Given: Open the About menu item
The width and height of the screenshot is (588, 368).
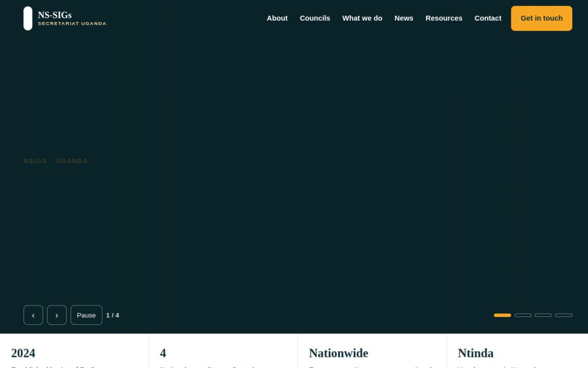Looking at the screenshot, I should [x=277, y=18].
